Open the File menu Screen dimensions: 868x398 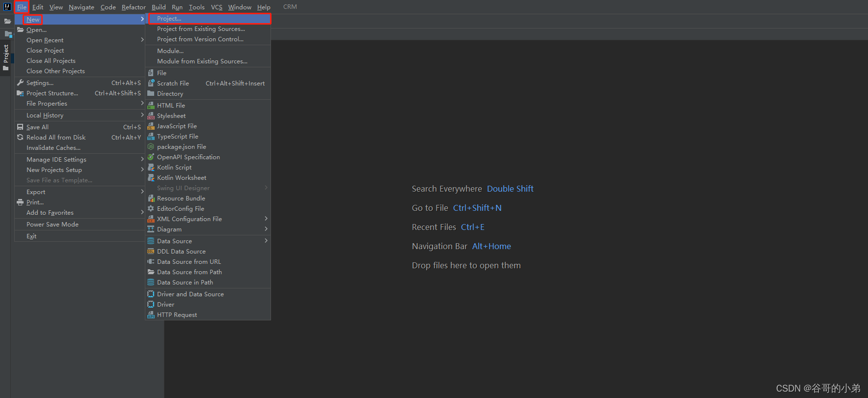point(22,7)
